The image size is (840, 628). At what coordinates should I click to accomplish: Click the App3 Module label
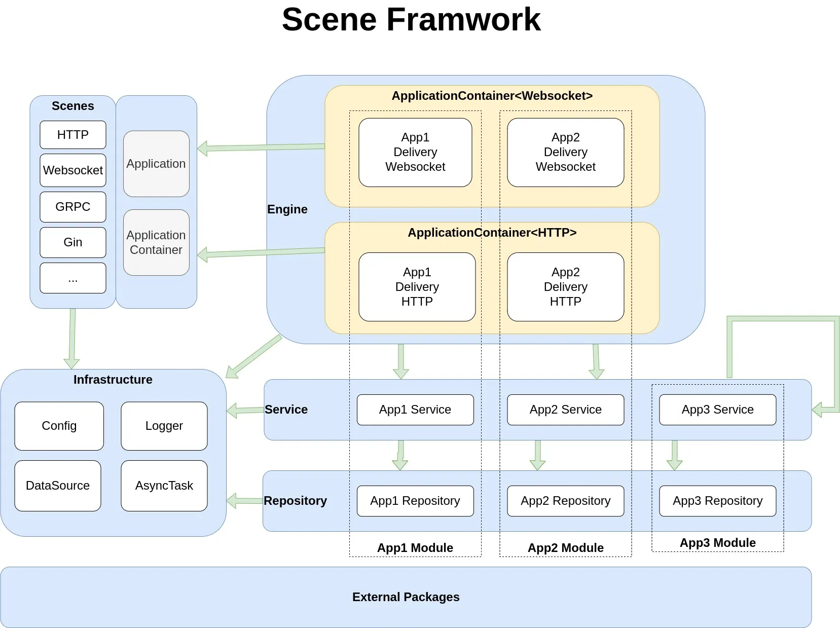(718, 543)
